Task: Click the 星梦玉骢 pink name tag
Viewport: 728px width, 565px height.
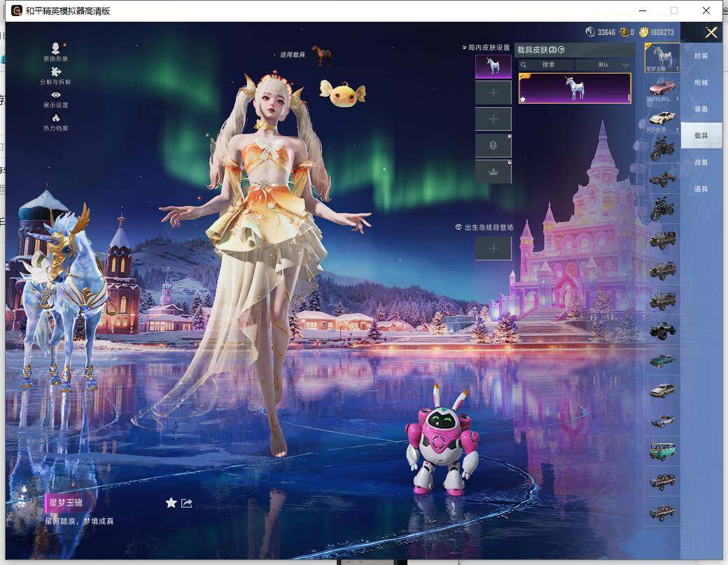Action: tap(66, 503)
